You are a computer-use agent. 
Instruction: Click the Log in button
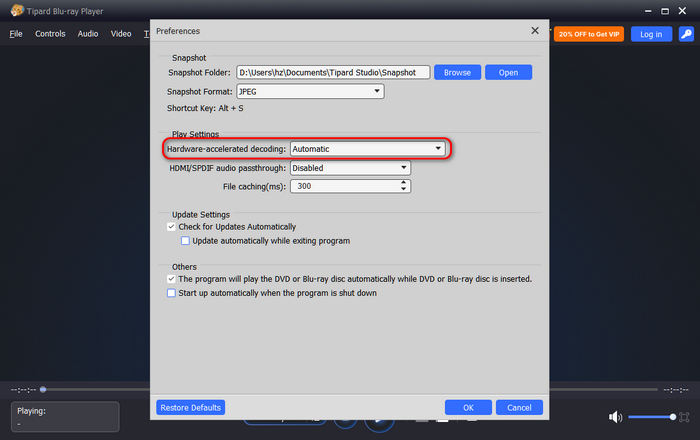[651, 34]
